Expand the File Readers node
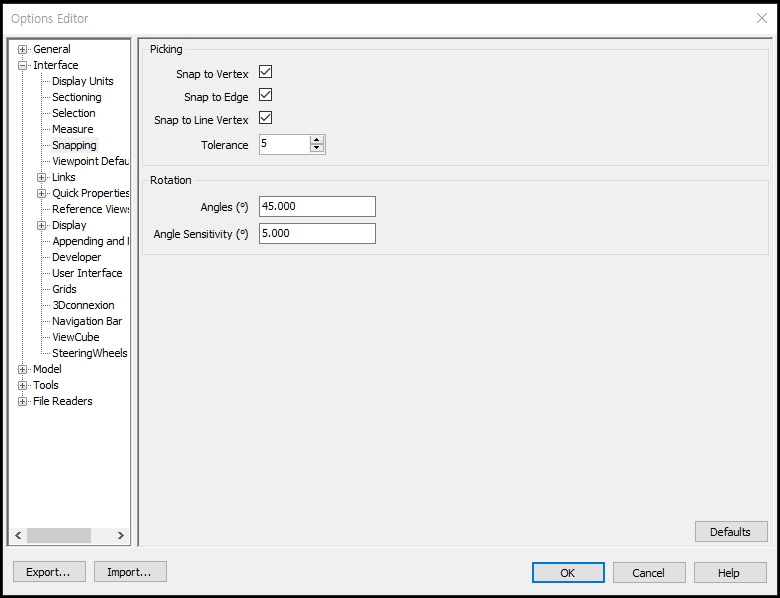Viewport: 780px width, 598px height. coord(23,401)
